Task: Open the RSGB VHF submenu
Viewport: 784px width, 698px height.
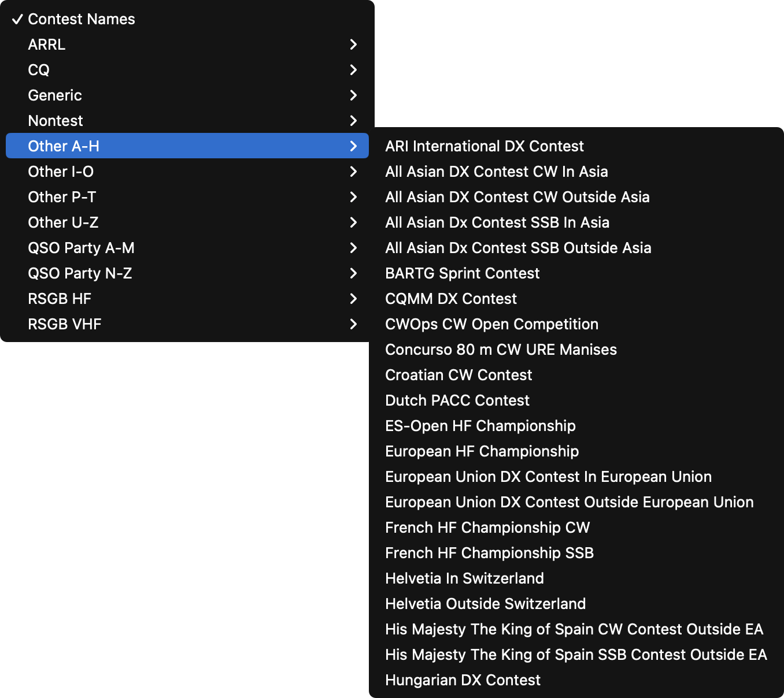Action: pos(187,324)
